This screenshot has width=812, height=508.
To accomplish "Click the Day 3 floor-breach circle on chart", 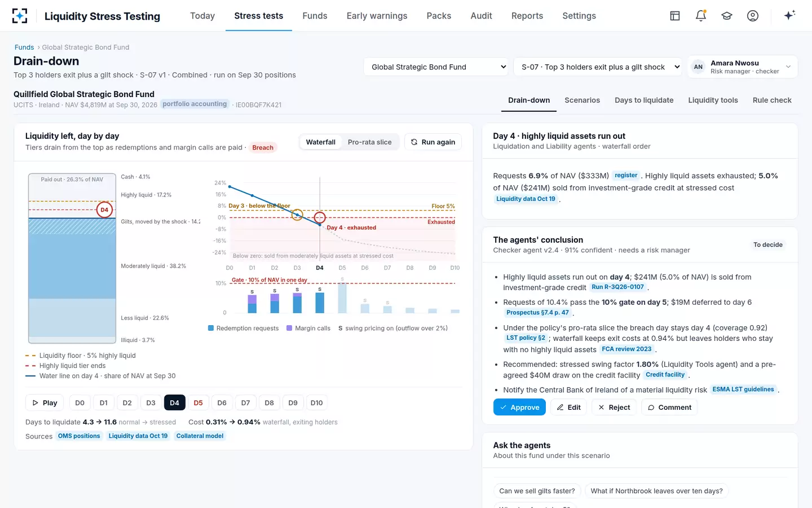I will [297, 215].
